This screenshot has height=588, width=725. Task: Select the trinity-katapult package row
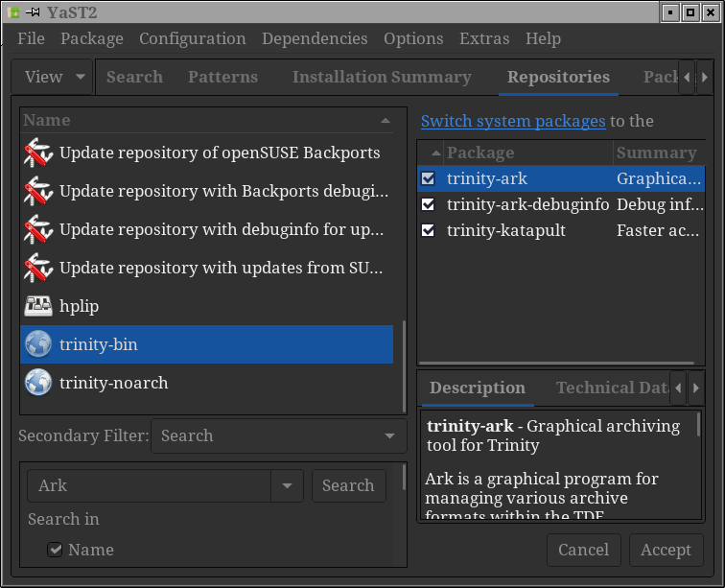(561, 230)
